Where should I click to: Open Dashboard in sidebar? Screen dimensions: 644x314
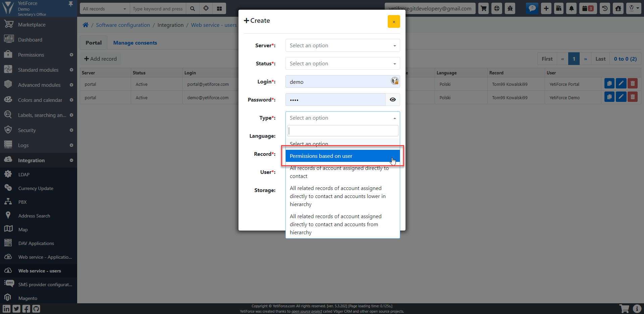point(39,40)
